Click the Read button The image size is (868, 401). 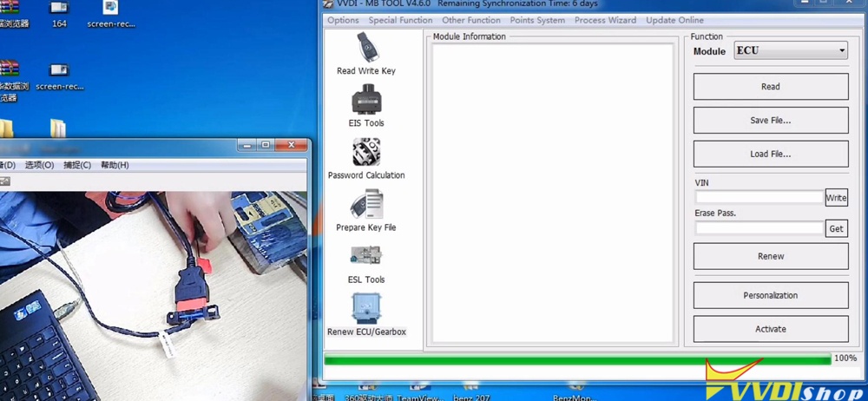(x=771, y=87)
